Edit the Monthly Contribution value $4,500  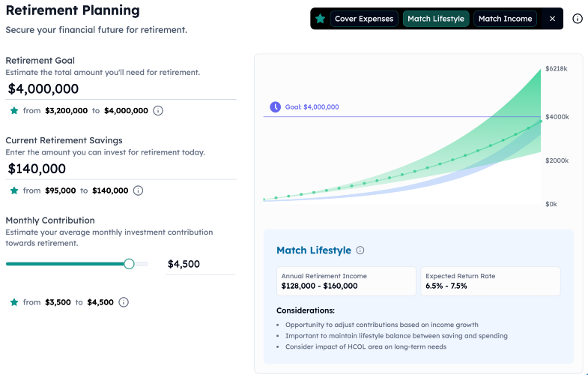point(200,264)
